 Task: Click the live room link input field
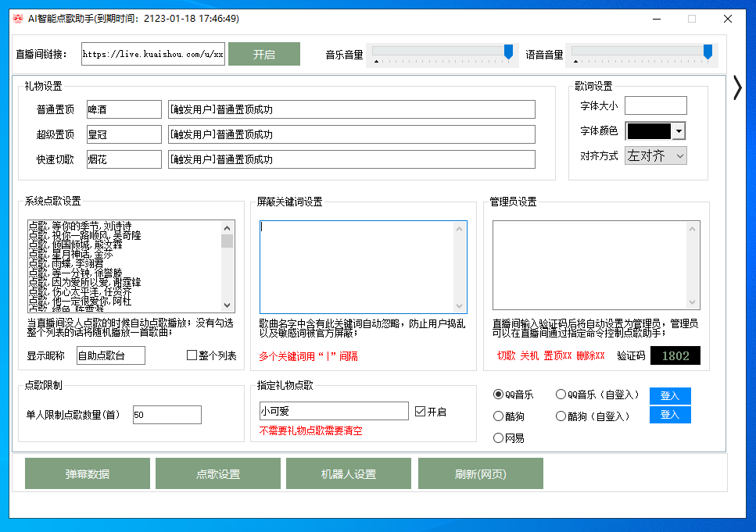tap(153, 55)
